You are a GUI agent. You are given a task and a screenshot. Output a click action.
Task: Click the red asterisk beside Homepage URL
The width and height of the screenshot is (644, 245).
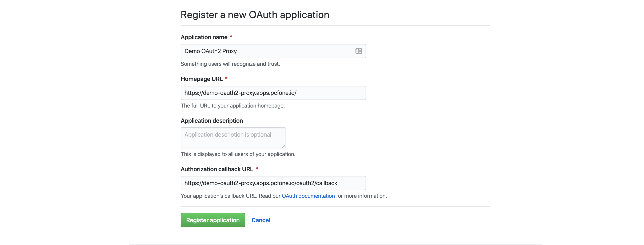pos(226,79)
